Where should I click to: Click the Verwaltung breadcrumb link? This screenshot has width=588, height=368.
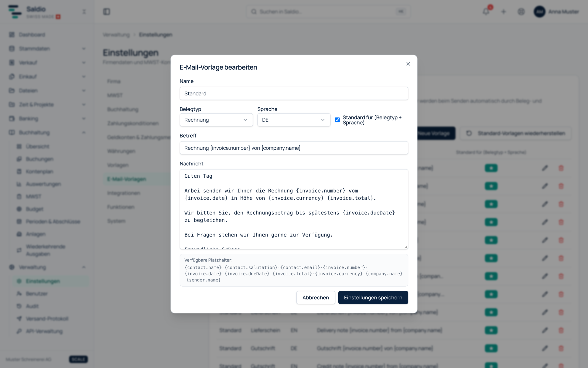click(x=116, y=35)
